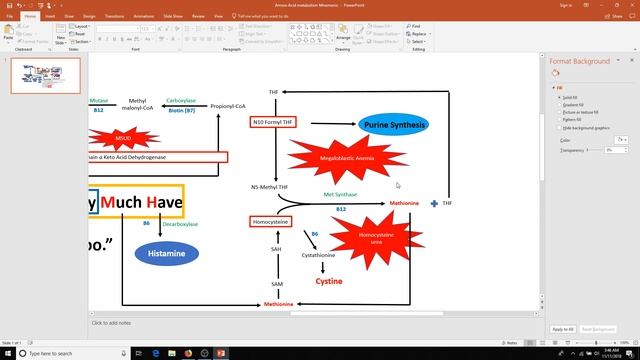This screenshot has height=360, width=640.
Task: Open Format Background pane options arrow
Action: (618, 60)
